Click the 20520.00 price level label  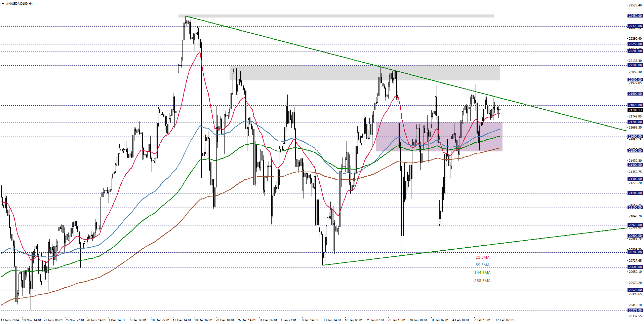[635, 290]
